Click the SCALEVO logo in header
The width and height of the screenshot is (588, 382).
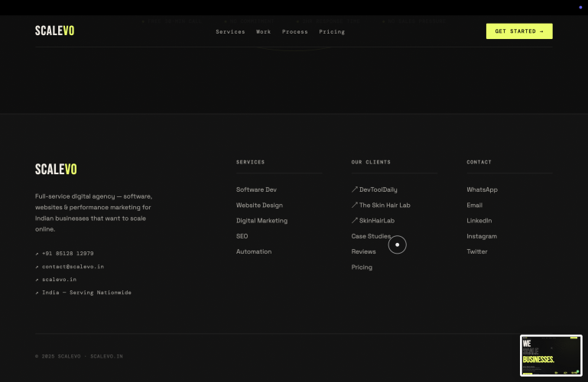point(55,31)
